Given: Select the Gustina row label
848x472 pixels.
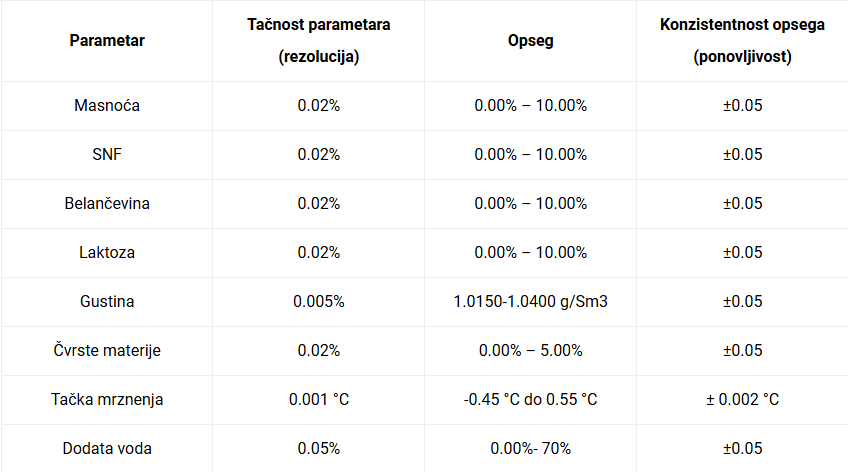Looking at the screenshot, I should (107, 302).
